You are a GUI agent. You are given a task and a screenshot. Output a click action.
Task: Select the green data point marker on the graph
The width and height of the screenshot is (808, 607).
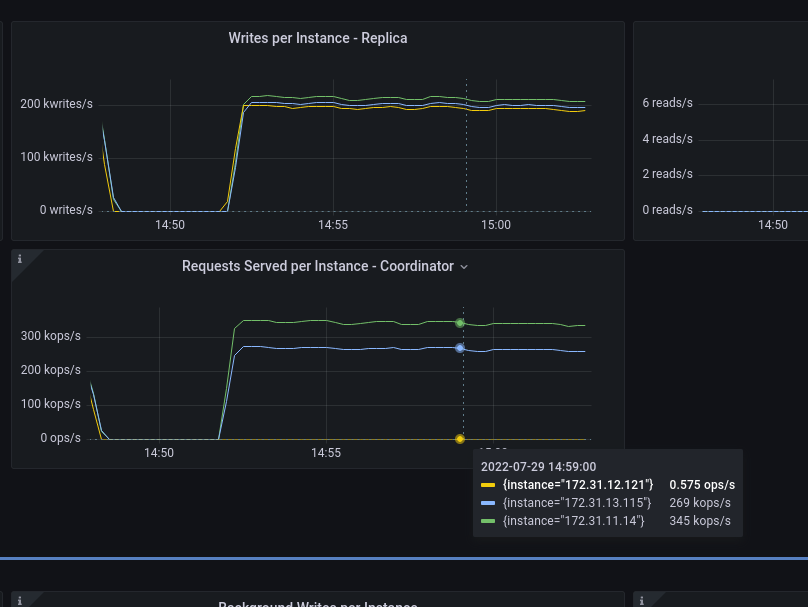[459, 323]
